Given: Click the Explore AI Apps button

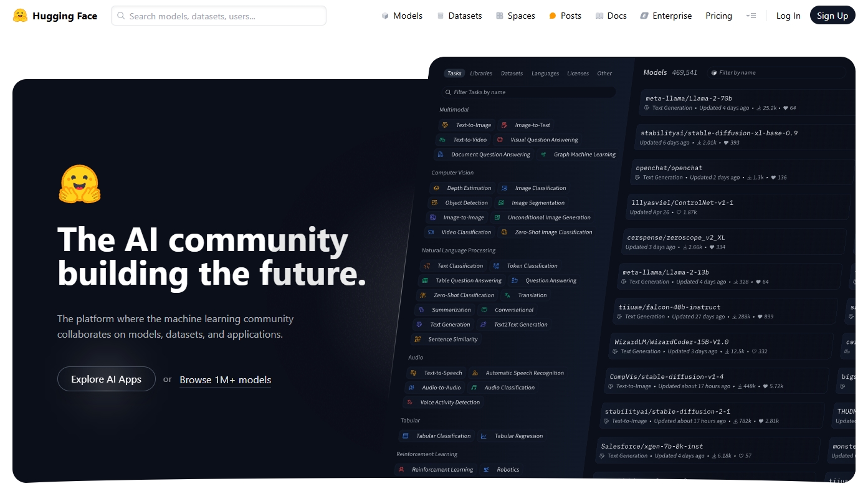Looking at the screenshot, I should point(107,379).
